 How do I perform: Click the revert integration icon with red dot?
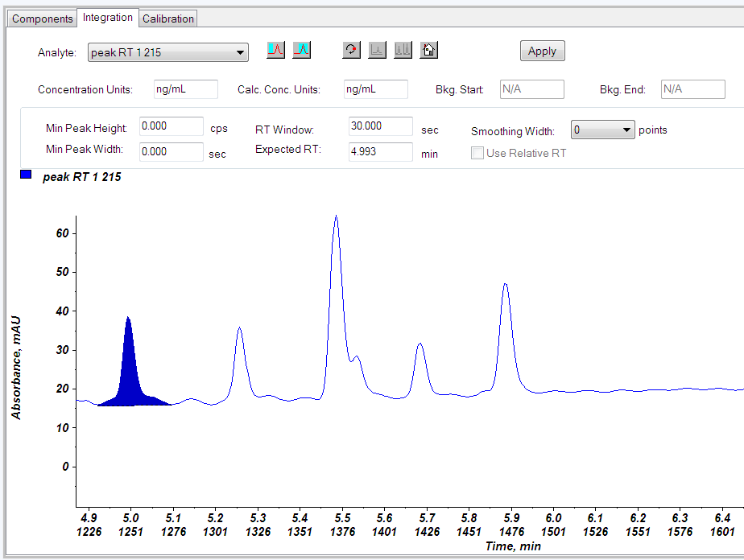pyautogui.click(x=351, y=50)
